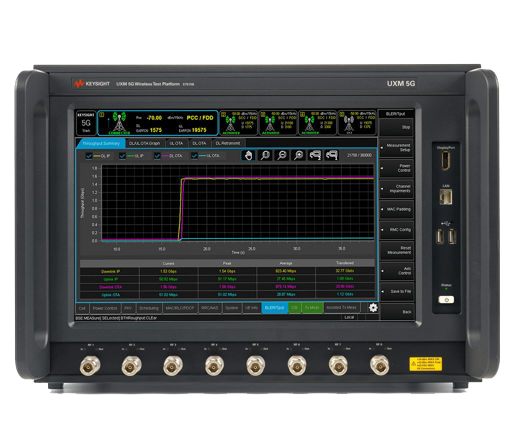The image size is (521, 445).
Task: Click the Uplink IP table row label
Action: (x=111, y=279)
